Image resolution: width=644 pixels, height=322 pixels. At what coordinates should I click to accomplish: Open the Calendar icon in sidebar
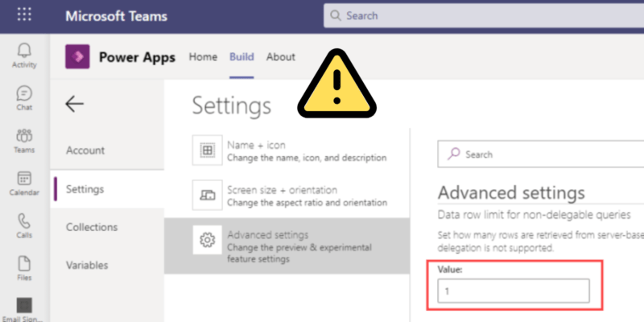point(24,183)
